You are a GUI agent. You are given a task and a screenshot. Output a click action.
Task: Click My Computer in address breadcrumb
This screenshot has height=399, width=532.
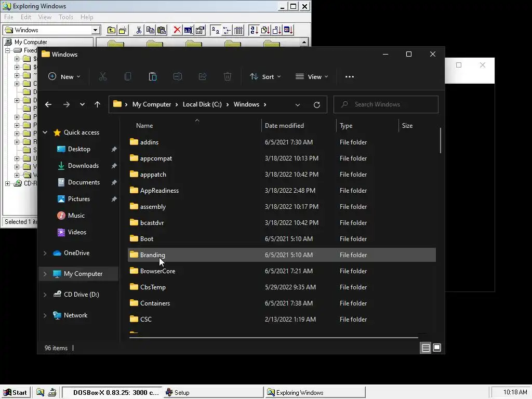point(152,104)
